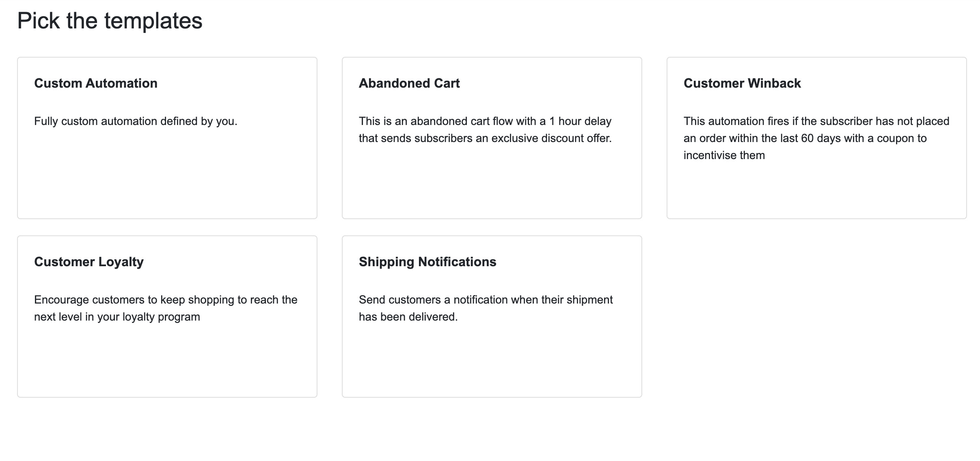
Task: Click the Abandoned Cart heading text
Action: [409, 83]
